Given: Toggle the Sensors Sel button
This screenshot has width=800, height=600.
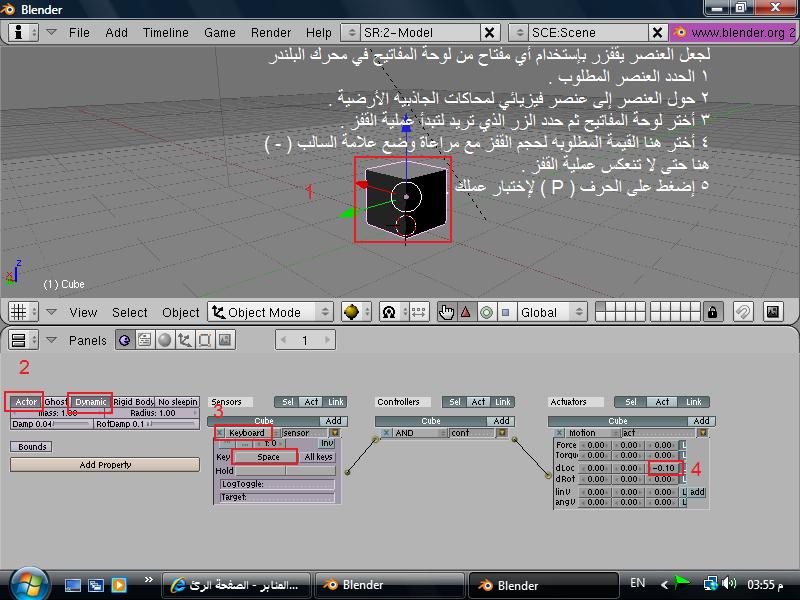Looking at the screenshot, I should click(288, 402).
